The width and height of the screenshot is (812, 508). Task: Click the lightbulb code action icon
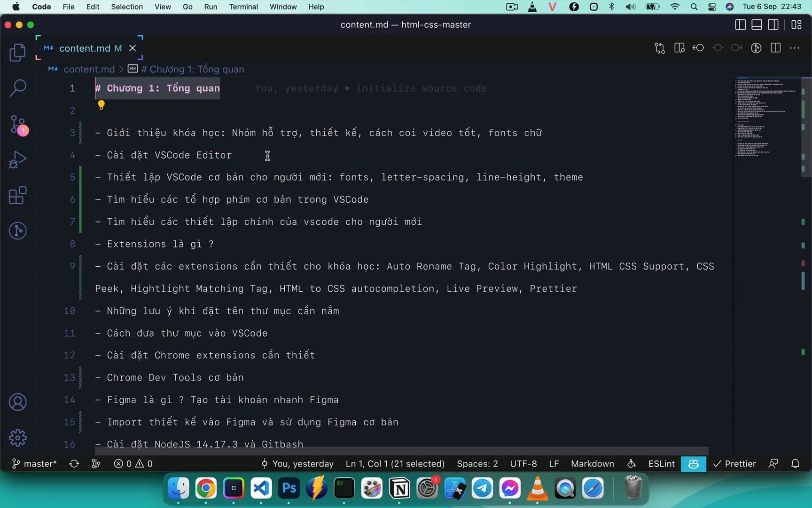click(101, 105)
